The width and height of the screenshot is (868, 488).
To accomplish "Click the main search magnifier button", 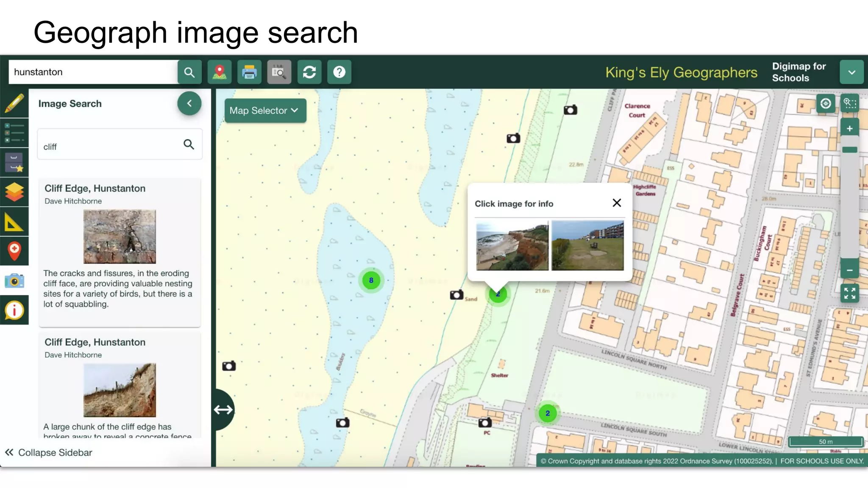I will pos(189,72).
